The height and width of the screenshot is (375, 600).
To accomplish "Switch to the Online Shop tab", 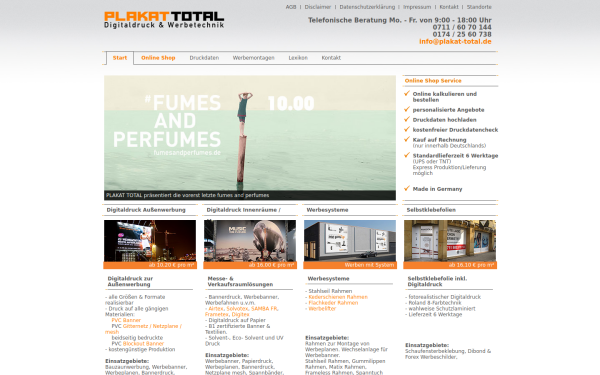I will tap(158, 58).
